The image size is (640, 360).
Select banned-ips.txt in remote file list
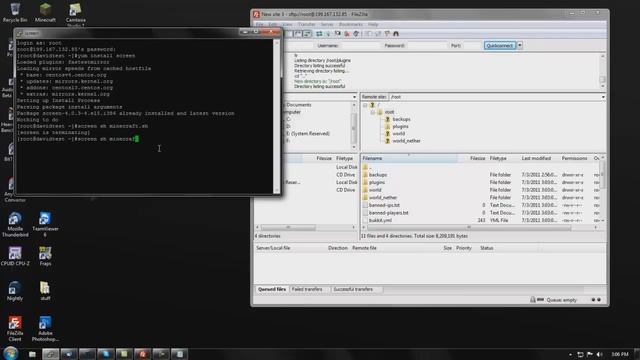pos(384,205)
